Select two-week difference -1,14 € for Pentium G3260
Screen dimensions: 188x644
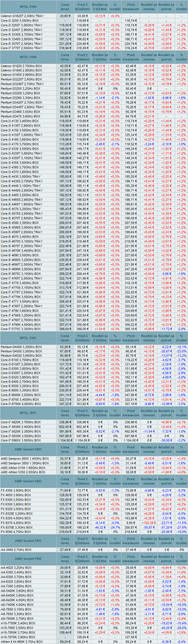point(100,98)
